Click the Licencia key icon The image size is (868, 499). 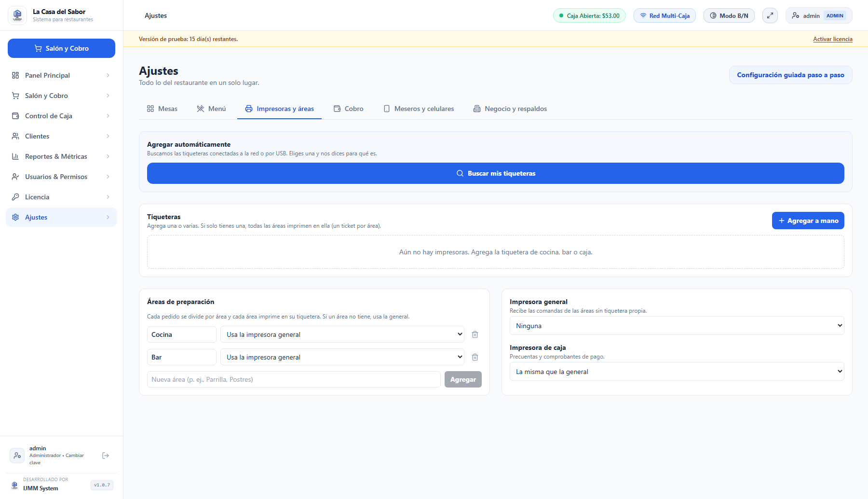point(15,197)
